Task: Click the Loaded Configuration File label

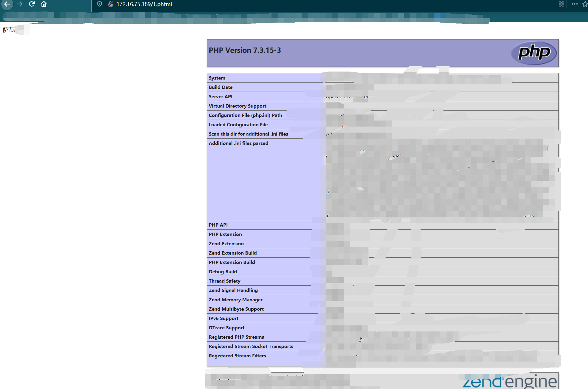Action: 238,124
